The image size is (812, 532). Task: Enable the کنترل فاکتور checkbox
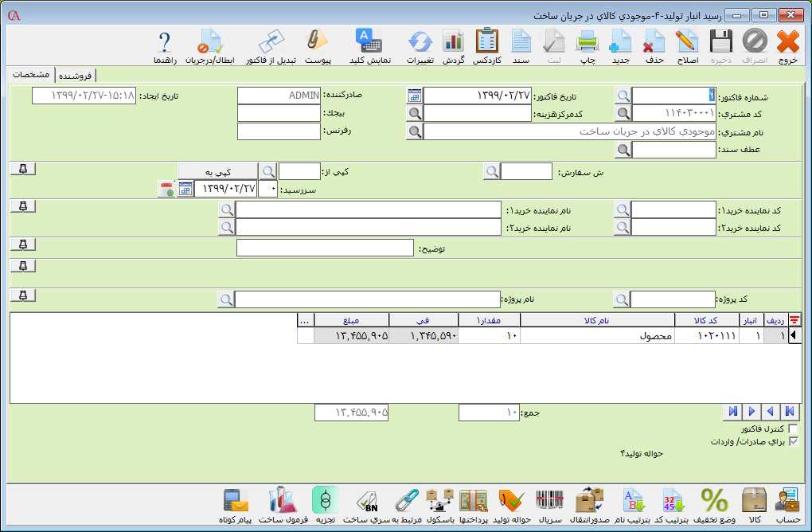(792, 429)
